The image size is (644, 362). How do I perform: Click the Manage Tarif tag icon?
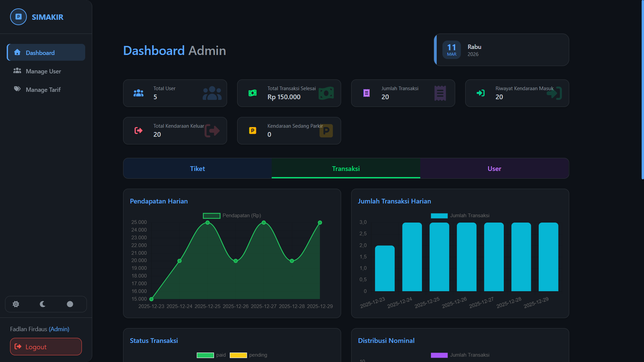point(17,89)
